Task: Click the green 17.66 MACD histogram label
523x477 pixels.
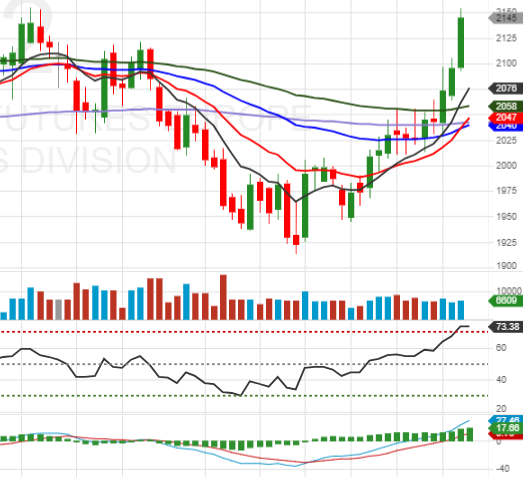Action: click(506, 428)
